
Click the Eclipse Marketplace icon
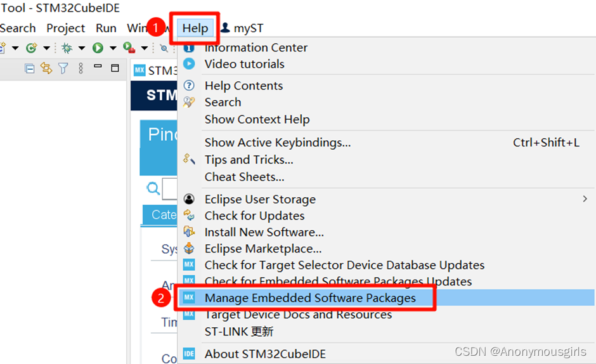tap(189, 249)
